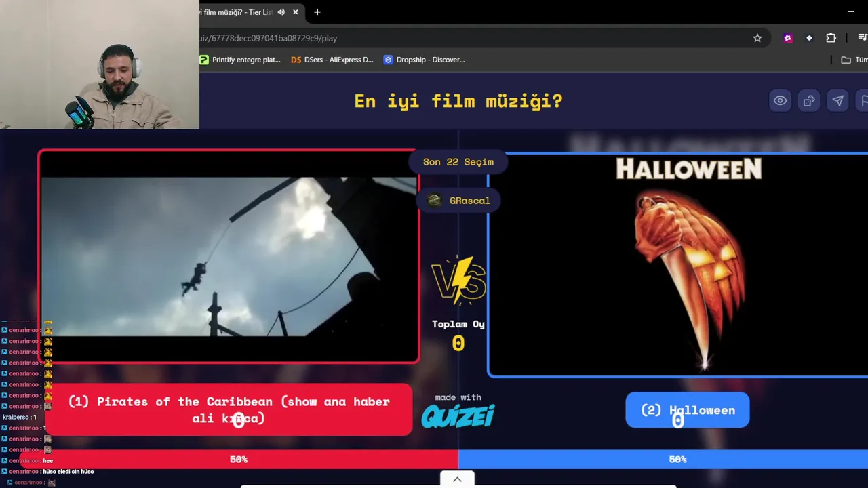This screenshot has height=488, width=868.
Task: Vote for (1) Pirates of the Caribbean
Action: 229,410
